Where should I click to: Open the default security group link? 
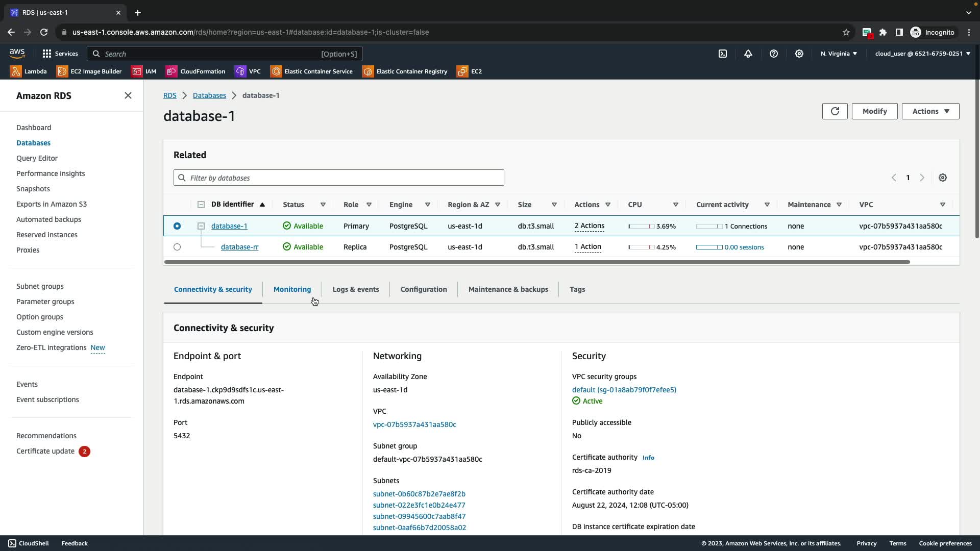pyautogui.click(x=624, y=390)
